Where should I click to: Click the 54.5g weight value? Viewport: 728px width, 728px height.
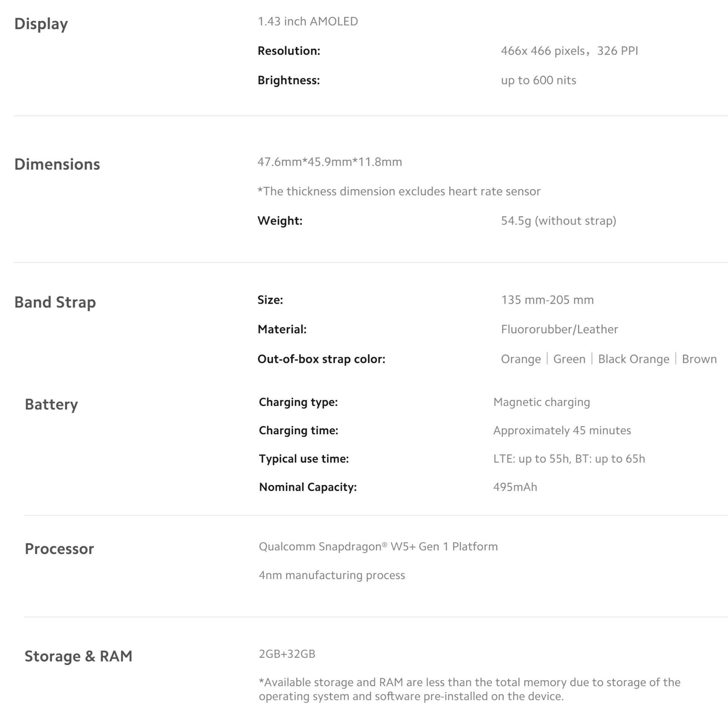coord(559,221)
